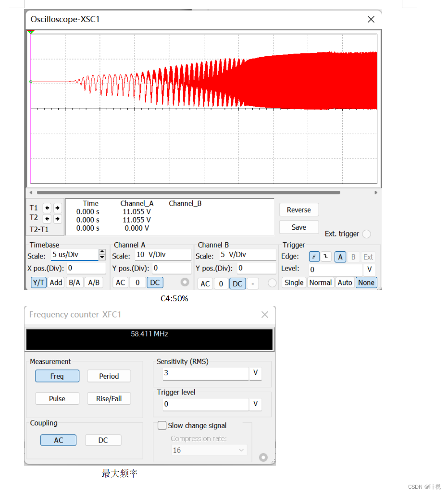The image size is (448, 494).
Task: Set frequency counter coupling to DC
Action: (103, 440)
